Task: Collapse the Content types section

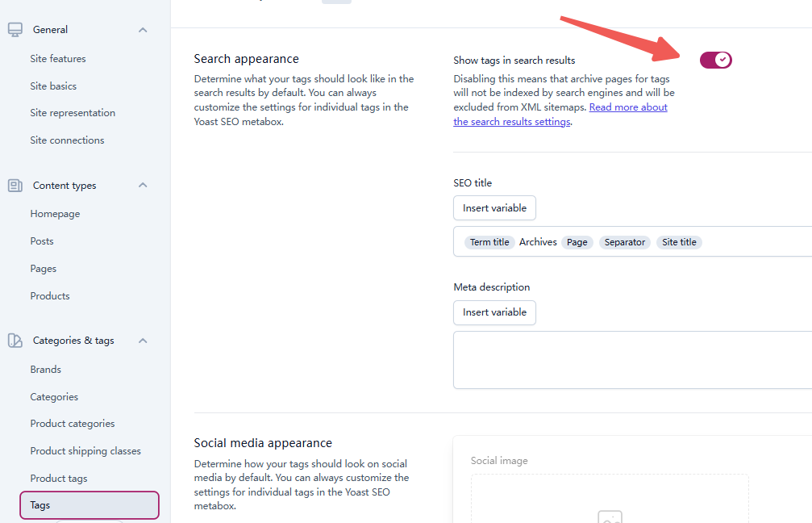Action: [143, 185]
